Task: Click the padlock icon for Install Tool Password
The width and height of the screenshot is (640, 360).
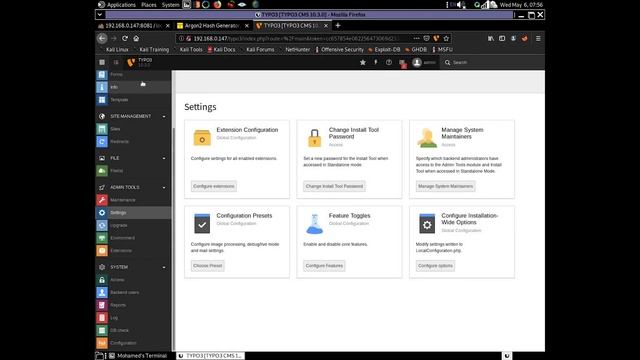Action: coord(314,138)
